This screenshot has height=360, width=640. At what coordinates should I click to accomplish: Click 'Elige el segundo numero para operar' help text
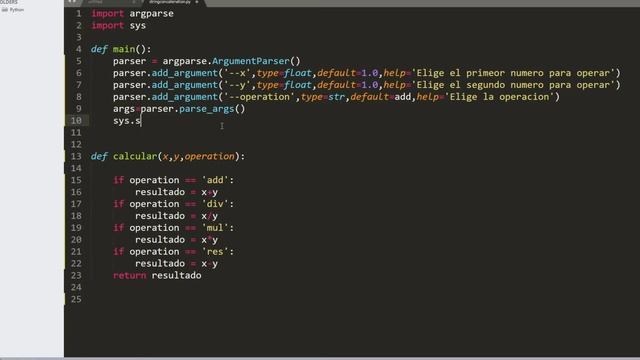513,85
